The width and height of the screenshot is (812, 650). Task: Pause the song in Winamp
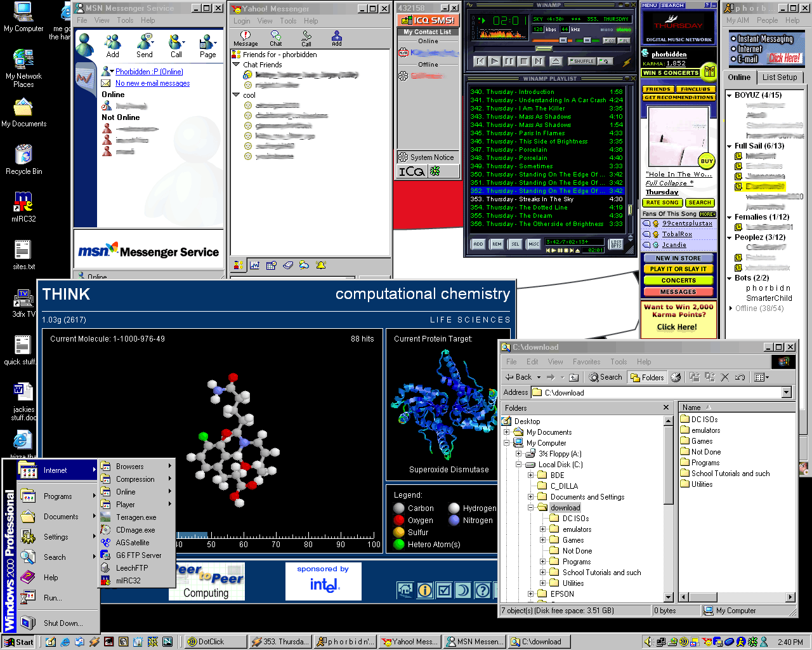[509, 62]
